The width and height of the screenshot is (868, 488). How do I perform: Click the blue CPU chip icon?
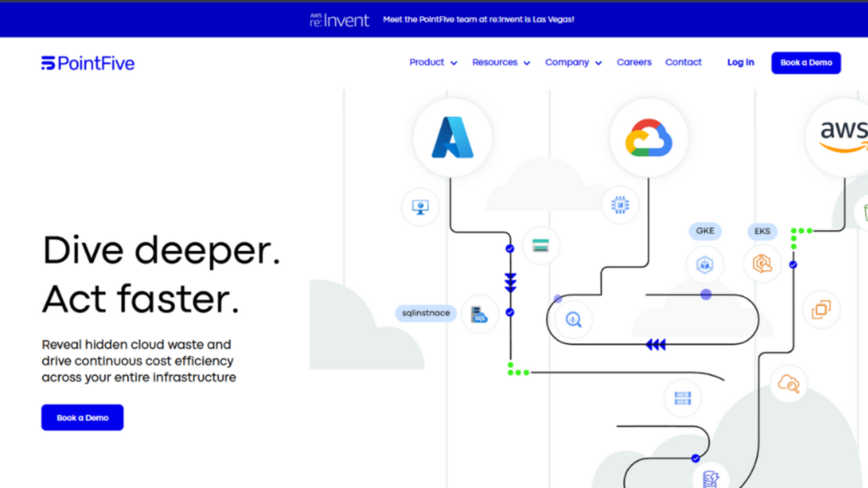click(x=620, y=204)
